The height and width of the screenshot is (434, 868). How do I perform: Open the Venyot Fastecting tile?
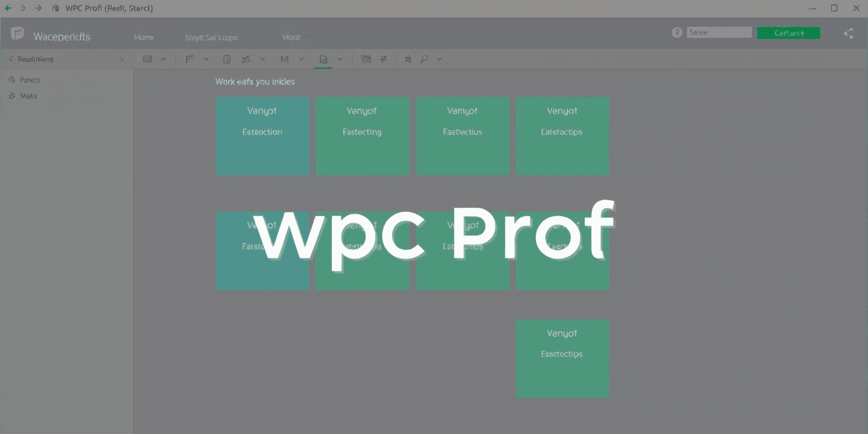pos(362,136)
